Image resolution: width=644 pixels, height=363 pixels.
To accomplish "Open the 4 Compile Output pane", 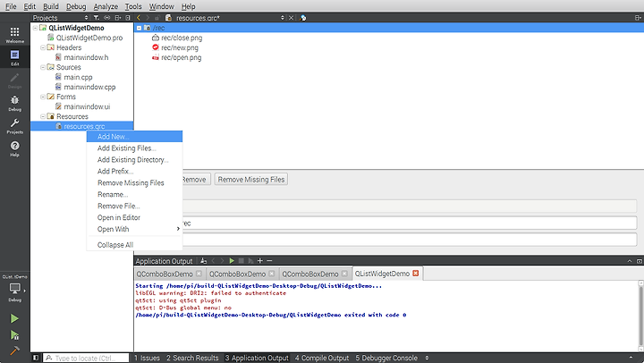I will (322, 358).
